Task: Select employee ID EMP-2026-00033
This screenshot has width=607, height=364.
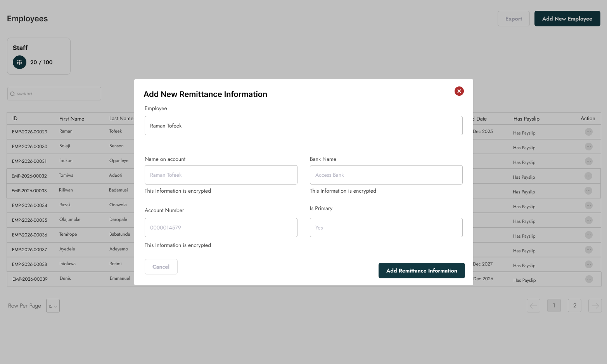Action: (x=29, y=191)
